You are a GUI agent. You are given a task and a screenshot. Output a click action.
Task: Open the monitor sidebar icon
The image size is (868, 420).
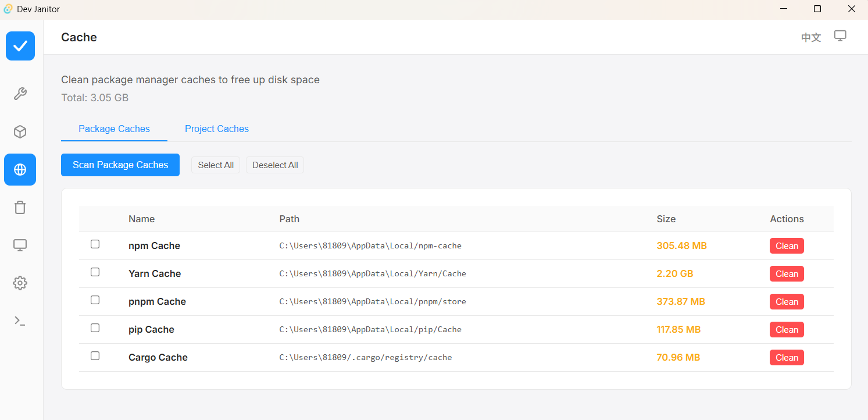click(x=20, y=245)
